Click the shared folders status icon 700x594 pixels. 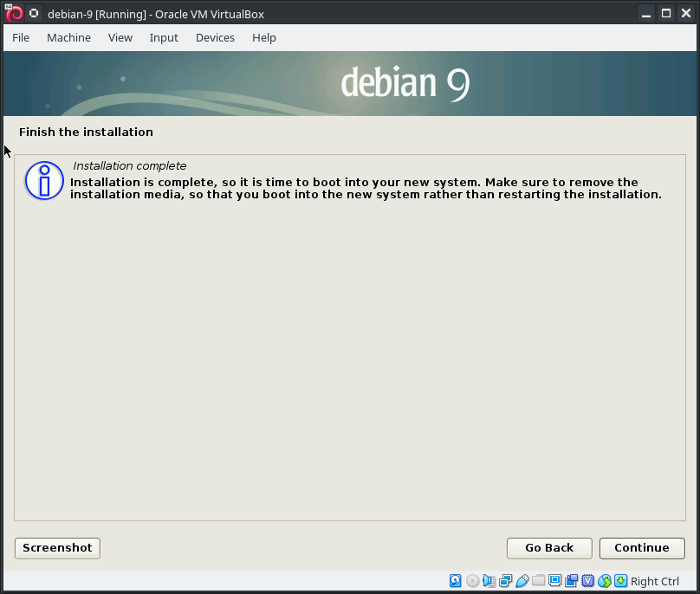point(538,581)
